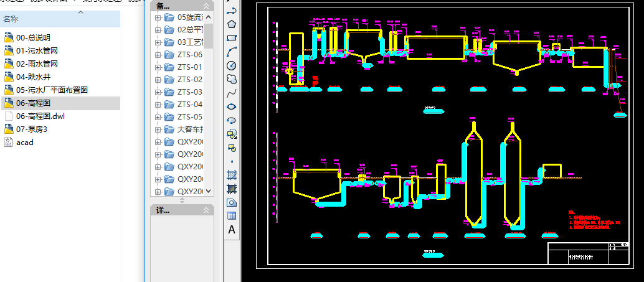Select the Point draw tool
644x282 pixels.
(232, 161)
